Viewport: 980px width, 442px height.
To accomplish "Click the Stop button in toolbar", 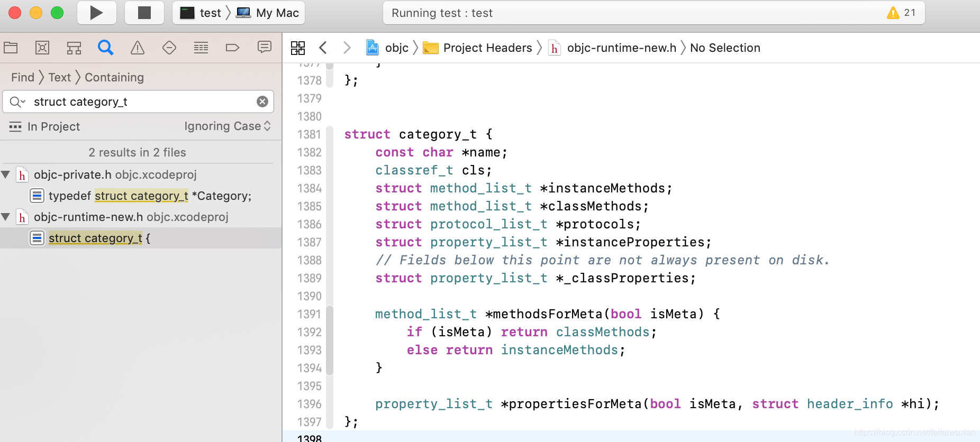I will (144, 13).
